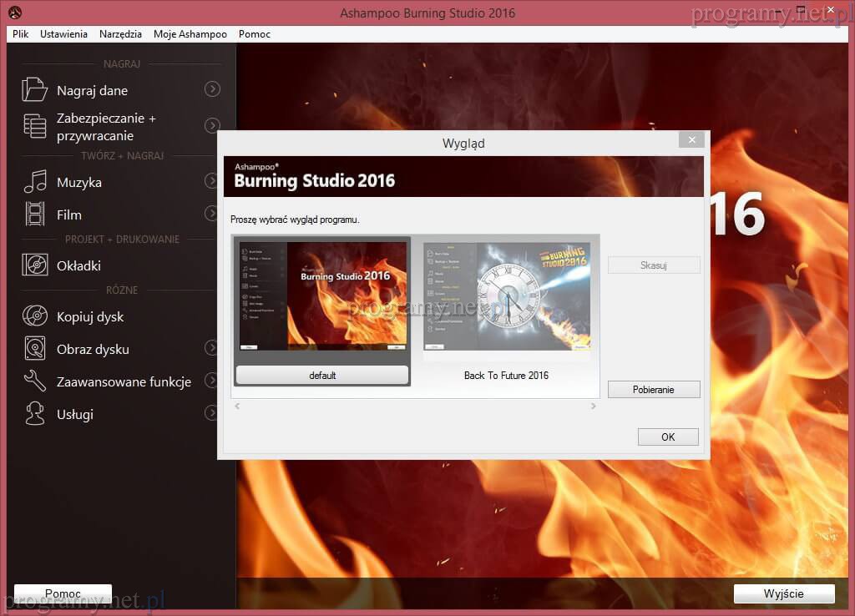Click the Wyjście exit button

[783, 593]
